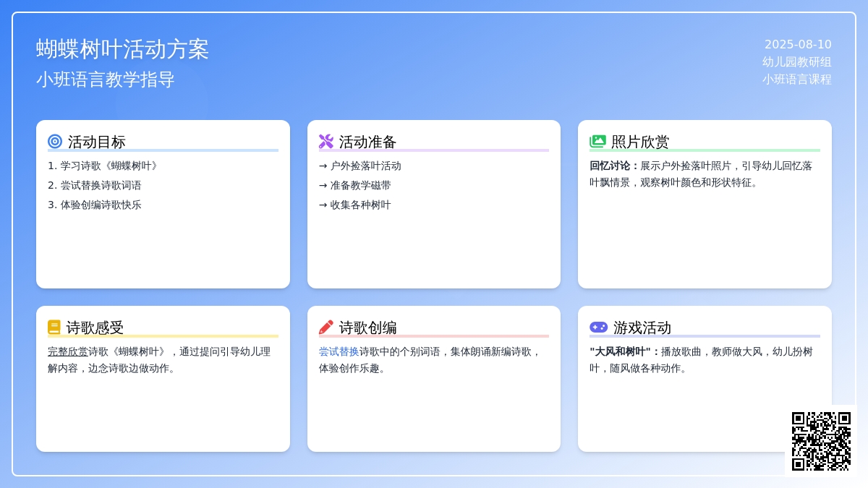Click the text 幼儿园教研组
The width and height of the screenshot is (868, 488).
tap(797, 62)
